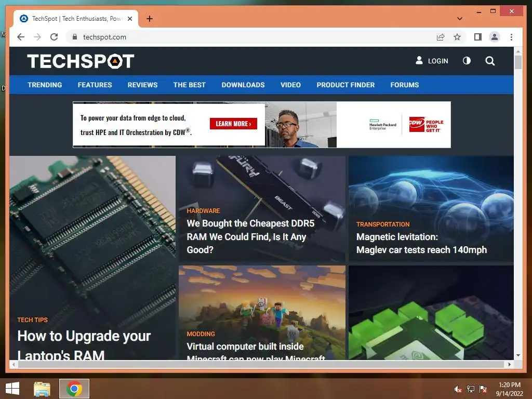Open the TRENDING menu
This screenshot has height=399, width=532.
(45, 85)
